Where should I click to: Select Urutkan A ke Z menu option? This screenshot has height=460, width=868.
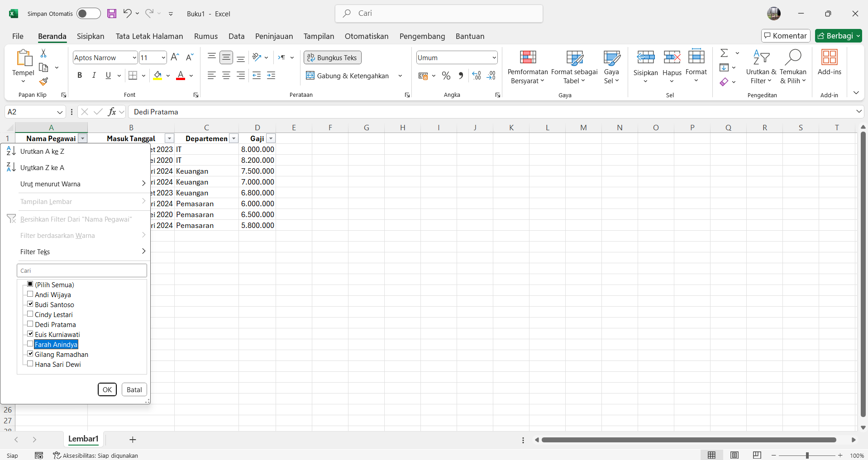(75, 151)
